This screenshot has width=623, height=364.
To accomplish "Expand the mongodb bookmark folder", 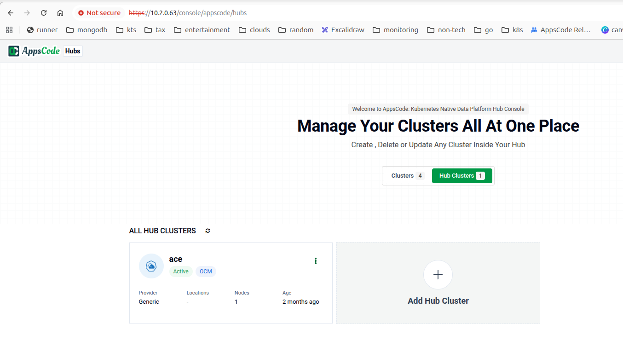I will 87,30.
